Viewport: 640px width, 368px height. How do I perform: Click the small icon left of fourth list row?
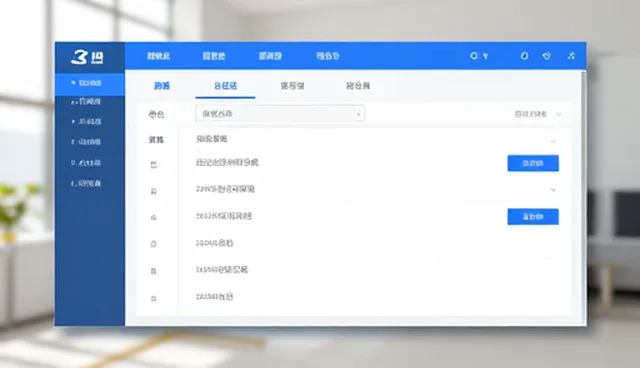[154, 217]
